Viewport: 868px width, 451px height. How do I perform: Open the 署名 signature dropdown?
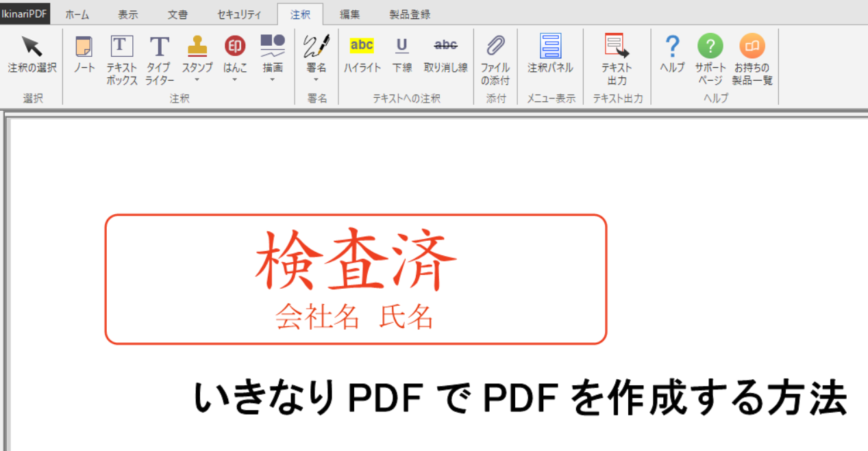pos(316,79)
